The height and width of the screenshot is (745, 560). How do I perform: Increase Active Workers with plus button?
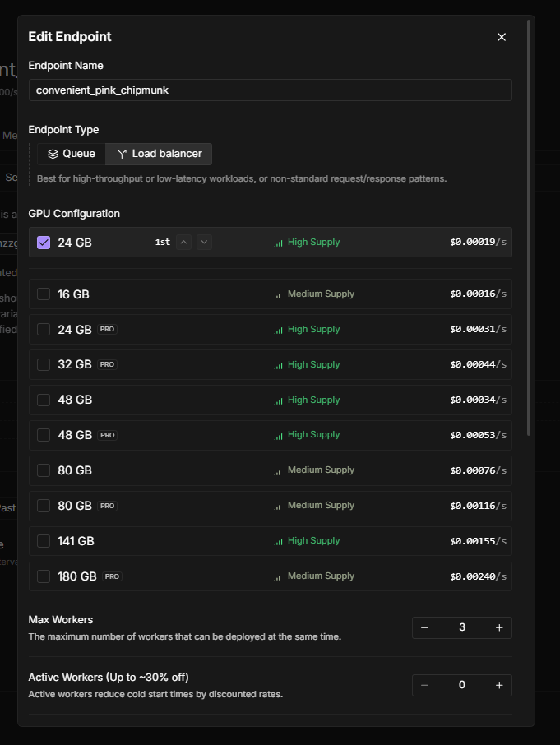click(x=499, y=685)
